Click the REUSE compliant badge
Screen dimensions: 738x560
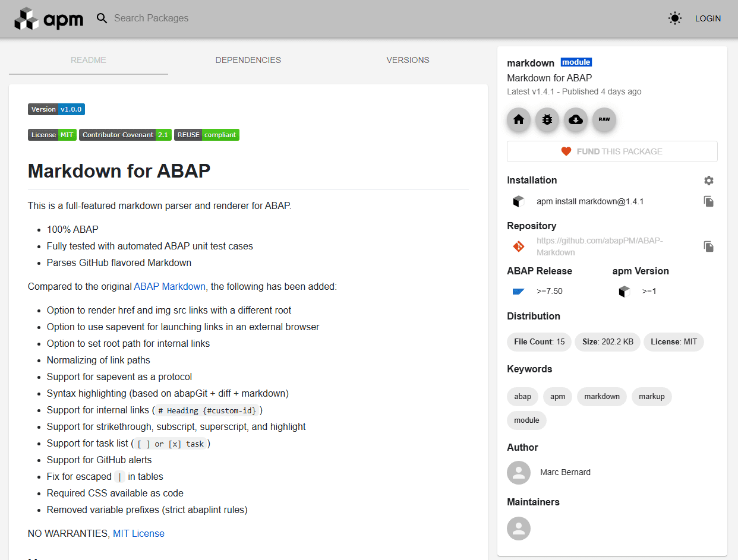tap(207, 135)
